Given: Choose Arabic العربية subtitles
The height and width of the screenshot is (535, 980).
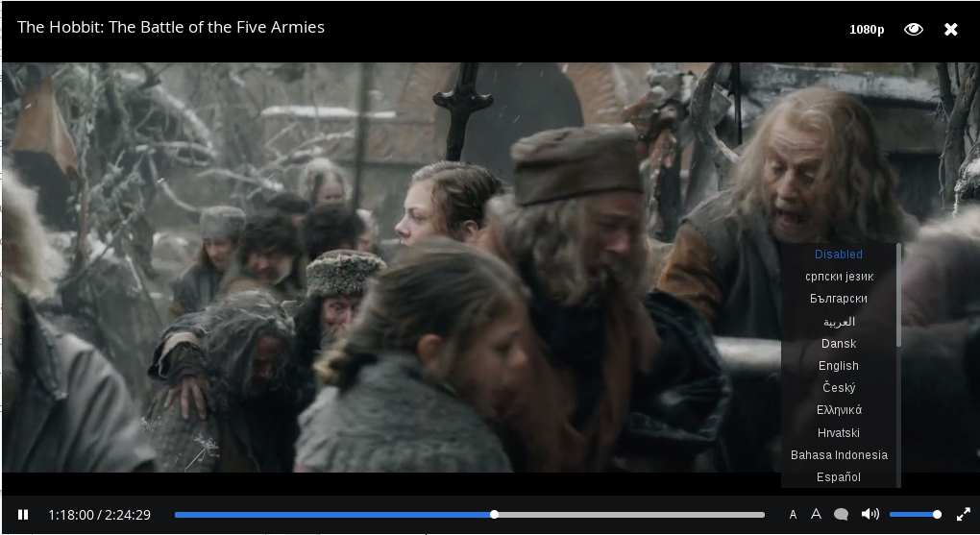Looking at the screenshot, I should 838,321.
